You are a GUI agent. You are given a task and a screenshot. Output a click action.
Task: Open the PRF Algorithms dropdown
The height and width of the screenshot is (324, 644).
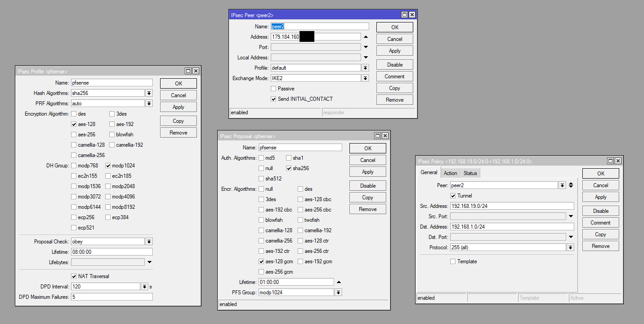149,103
